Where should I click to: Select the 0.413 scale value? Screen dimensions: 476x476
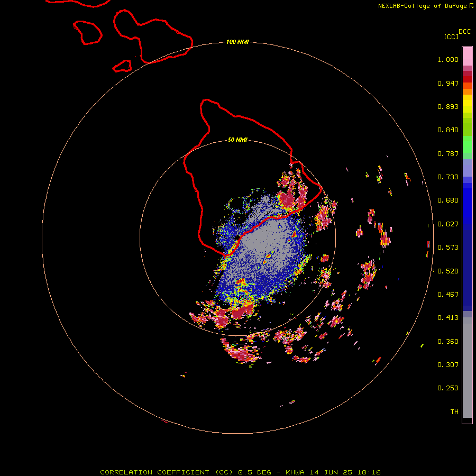[x=448, y=318]
